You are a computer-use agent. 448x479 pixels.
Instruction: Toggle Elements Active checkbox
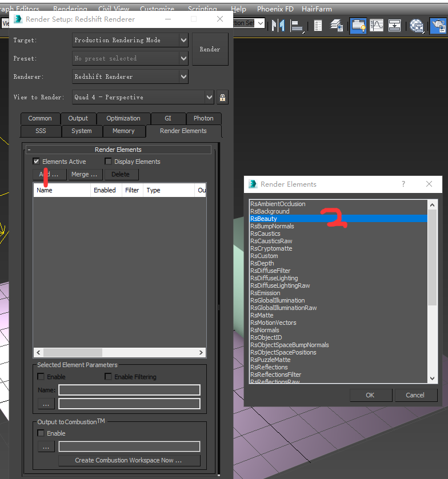[36, 162]
